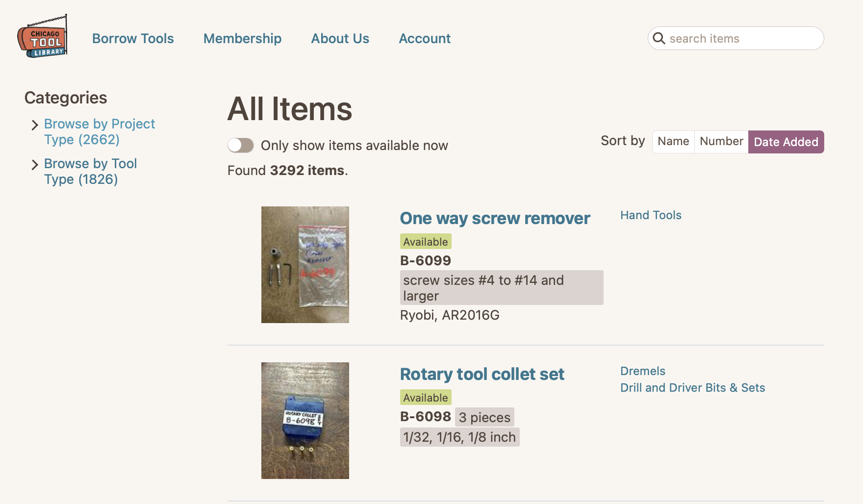Open the Account menu item
This screenshot has width=863, height=504.
pos(425,38)
